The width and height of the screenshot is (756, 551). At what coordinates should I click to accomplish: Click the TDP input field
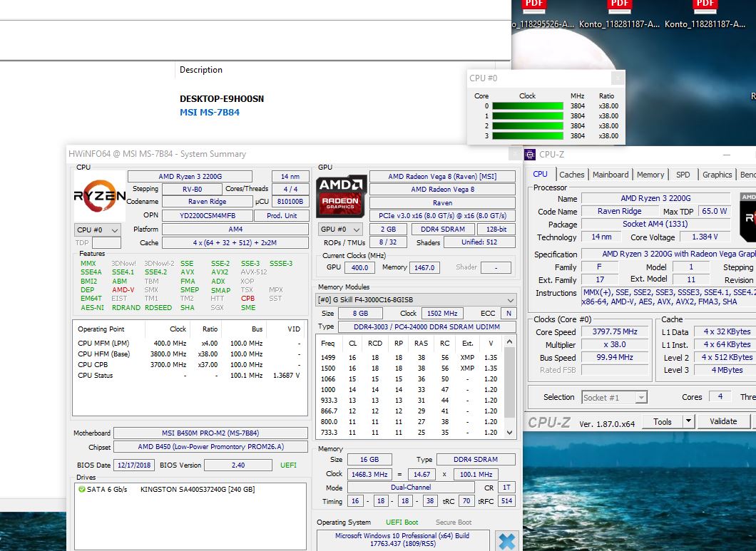(106, 243)
